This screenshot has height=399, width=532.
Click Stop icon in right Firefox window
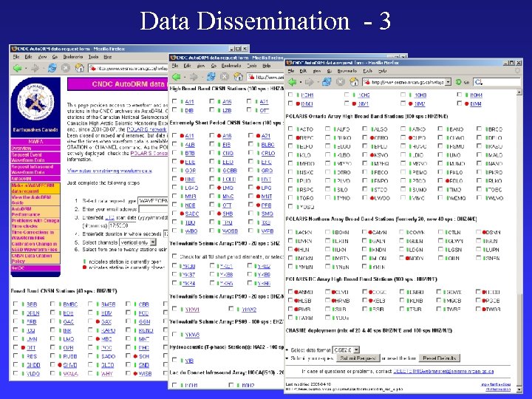coord(341,82)
